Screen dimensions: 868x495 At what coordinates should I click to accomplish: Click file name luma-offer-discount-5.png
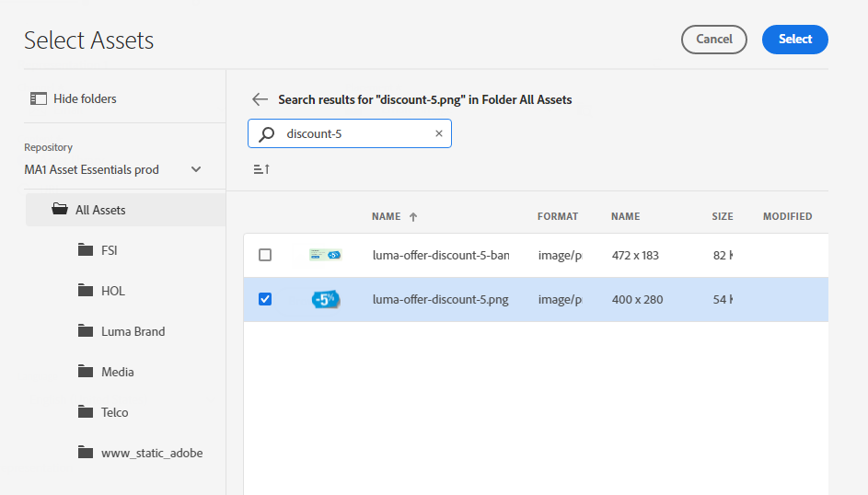[441, 299]
